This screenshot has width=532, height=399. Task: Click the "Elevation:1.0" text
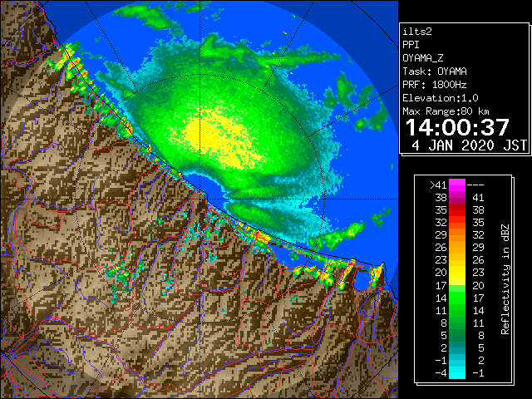(x=441, y=98)
